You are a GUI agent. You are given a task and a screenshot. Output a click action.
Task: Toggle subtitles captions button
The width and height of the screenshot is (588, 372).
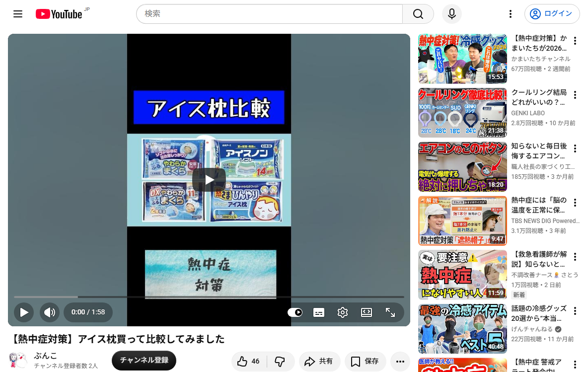pos(319,312)
